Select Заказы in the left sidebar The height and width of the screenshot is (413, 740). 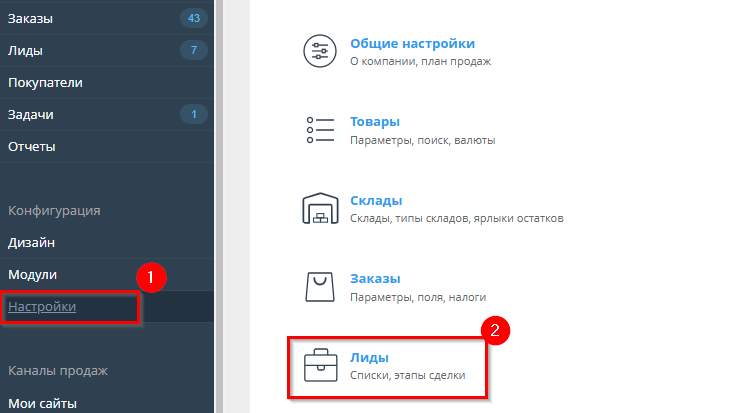coord(31,18)
